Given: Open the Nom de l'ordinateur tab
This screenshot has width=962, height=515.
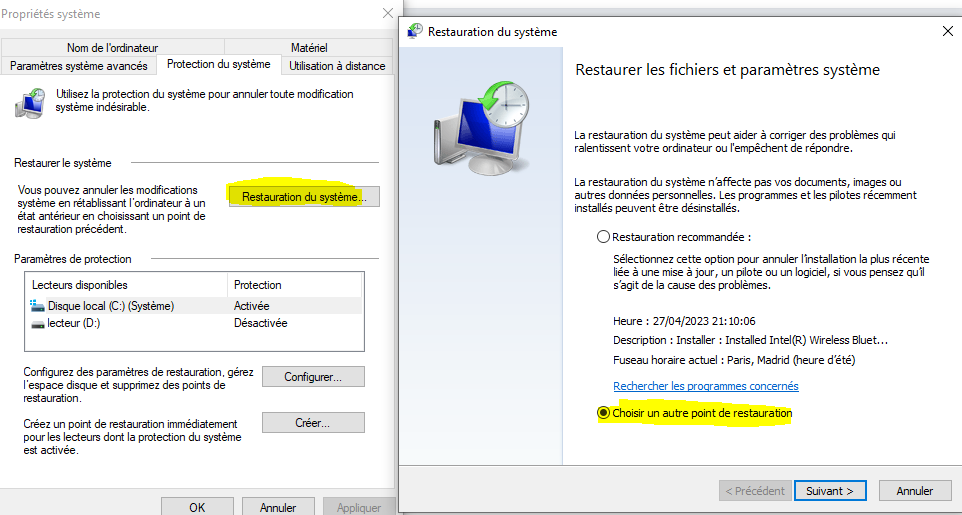Looking at the screenshot, I should (x=112, y=47).
